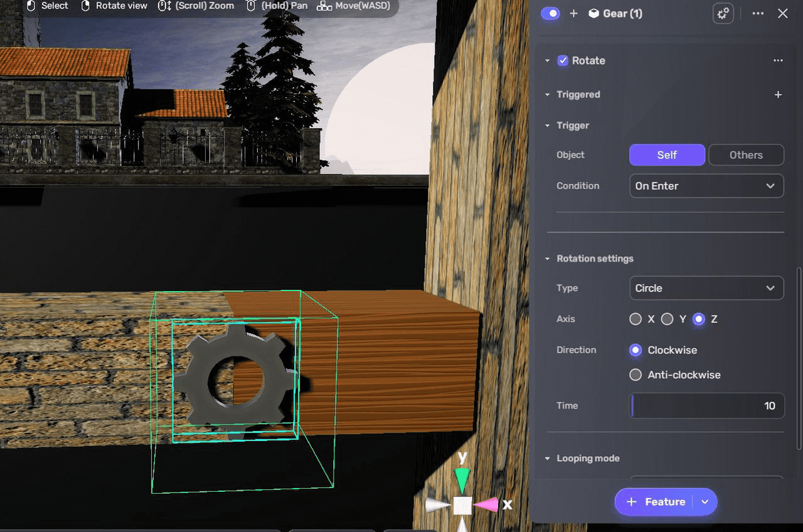Choose Anti-clockwise direction
Screen dimensions: 803x532
point(635,375)
